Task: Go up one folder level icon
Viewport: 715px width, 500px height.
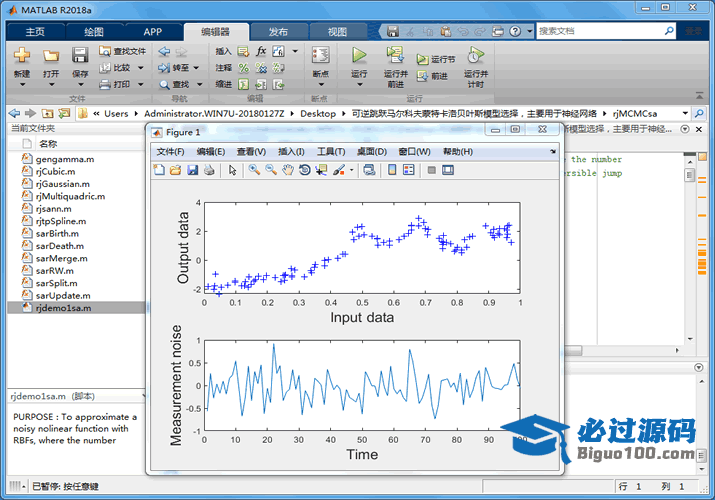Action: point(47,113)
